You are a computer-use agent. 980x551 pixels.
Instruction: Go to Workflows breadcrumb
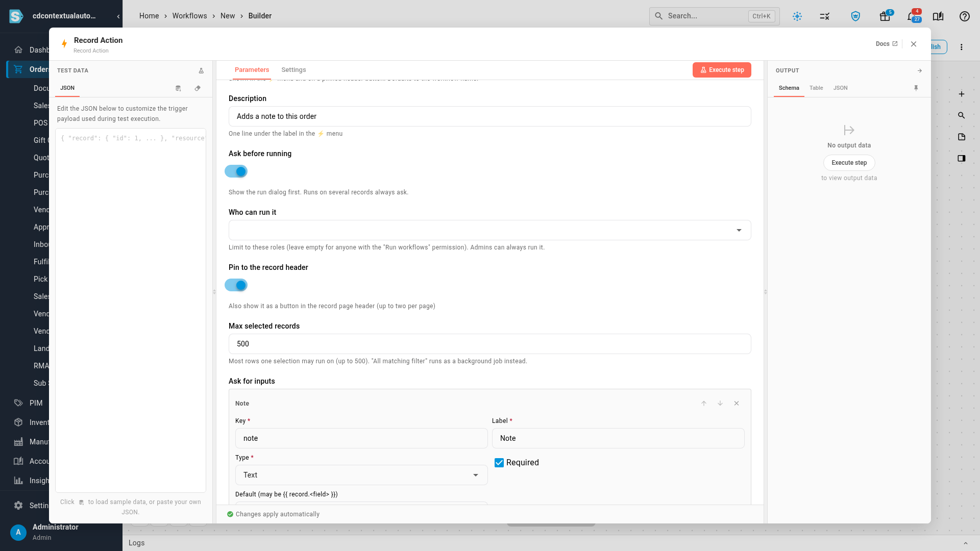[x=189, y=16]
